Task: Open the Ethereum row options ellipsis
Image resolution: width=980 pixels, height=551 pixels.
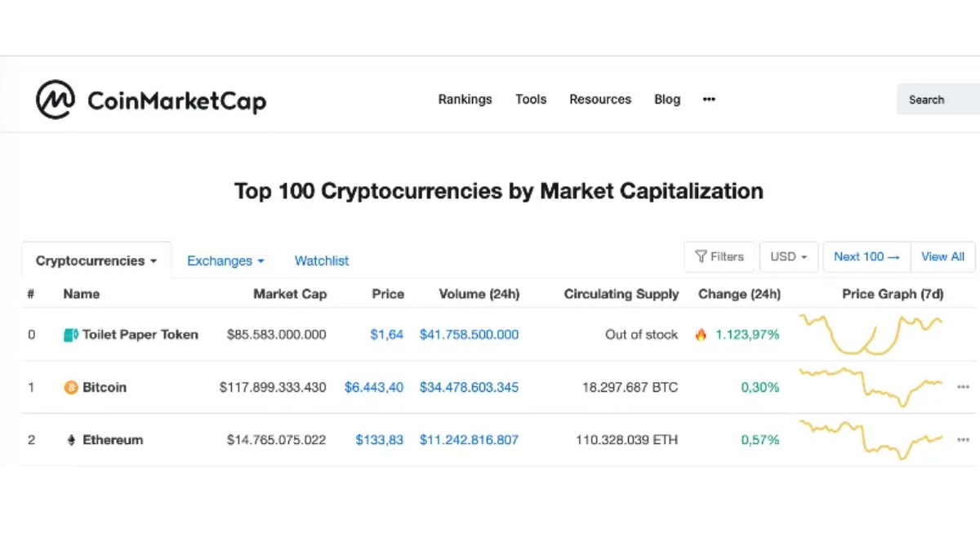Action: click(x=963, y=440)
